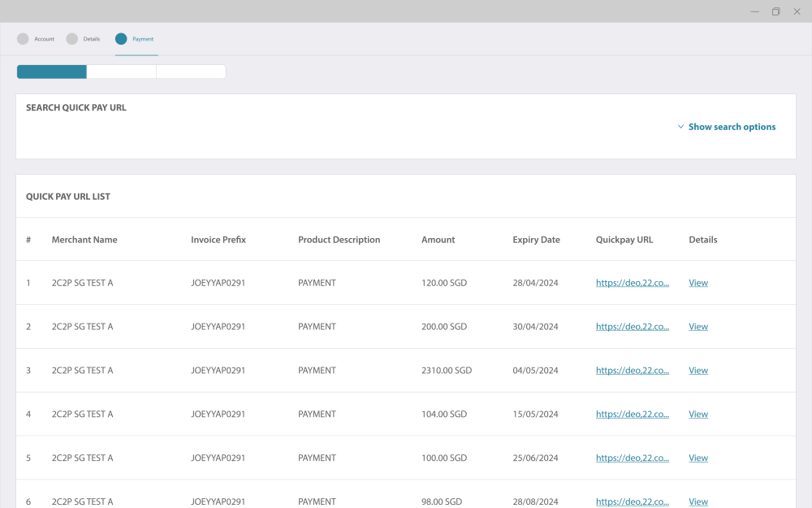Select the amount 104.00 SGD
Viewport: 812px width, 508px height.
[444, 415]
